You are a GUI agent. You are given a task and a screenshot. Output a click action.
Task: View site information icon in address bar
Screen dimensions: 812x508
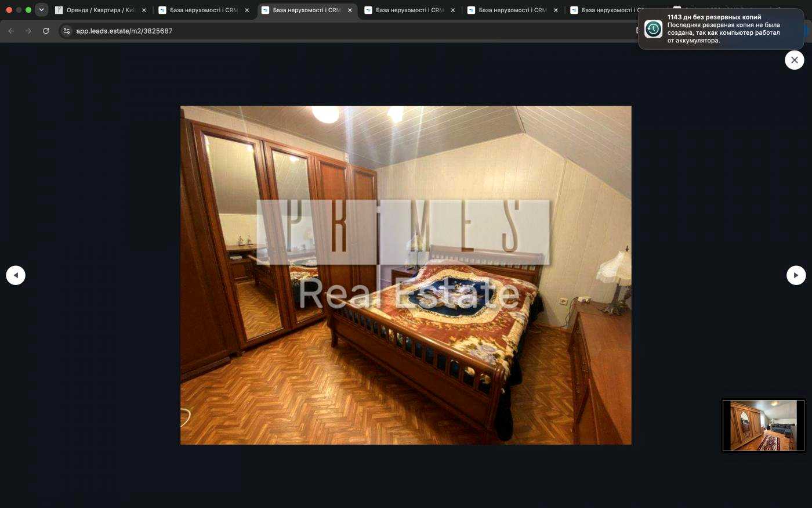(67, 31)
